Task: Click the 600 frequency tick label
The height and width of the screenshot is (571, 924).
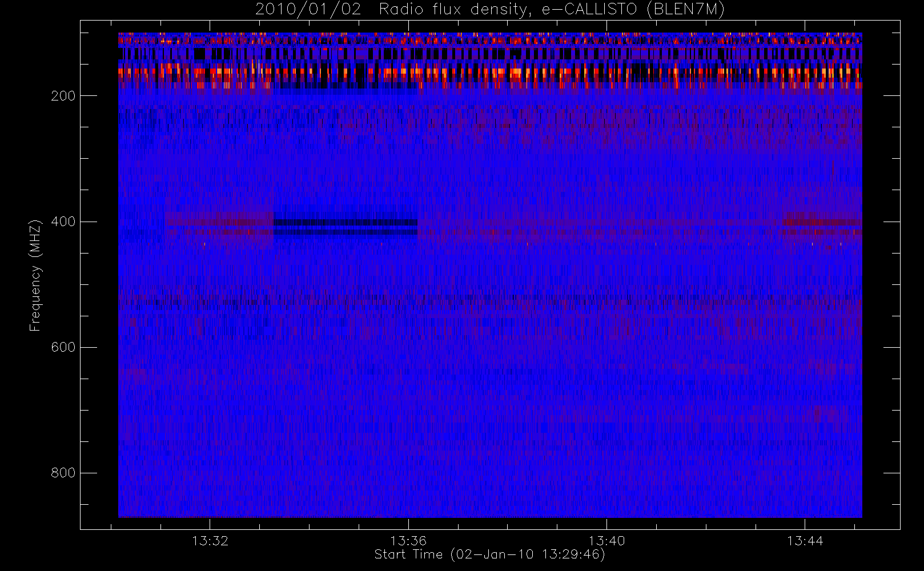Action: (63, 347)
